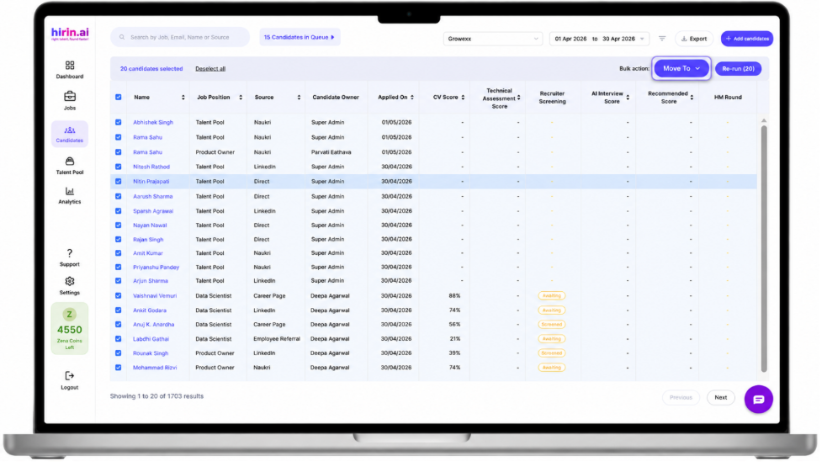The image size is (820, 462).
Task: Click the hirin.ai logo
Action: point(70,34)
